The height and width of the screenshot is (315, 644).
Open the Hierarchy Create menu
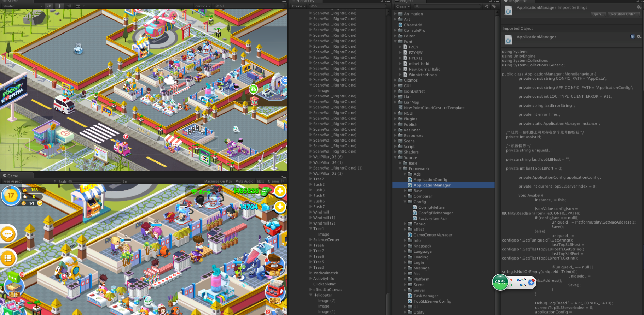click(298, 6)
